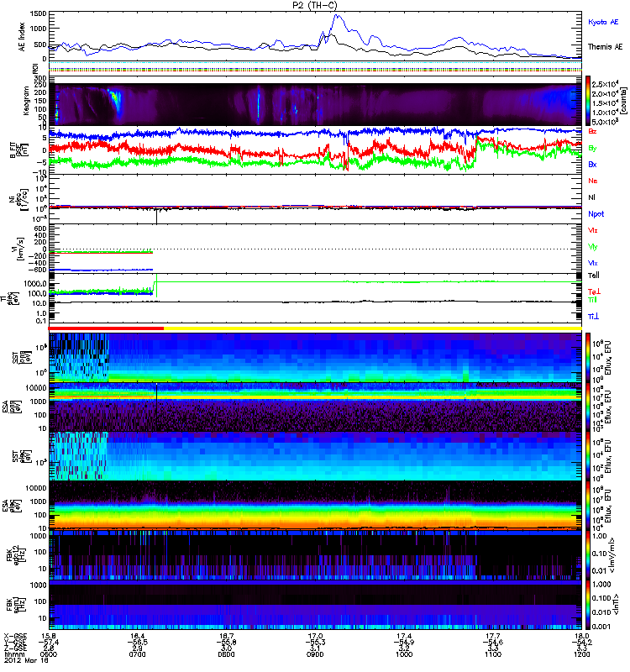Click the yellow segment of the mode bar

point(372,328)
